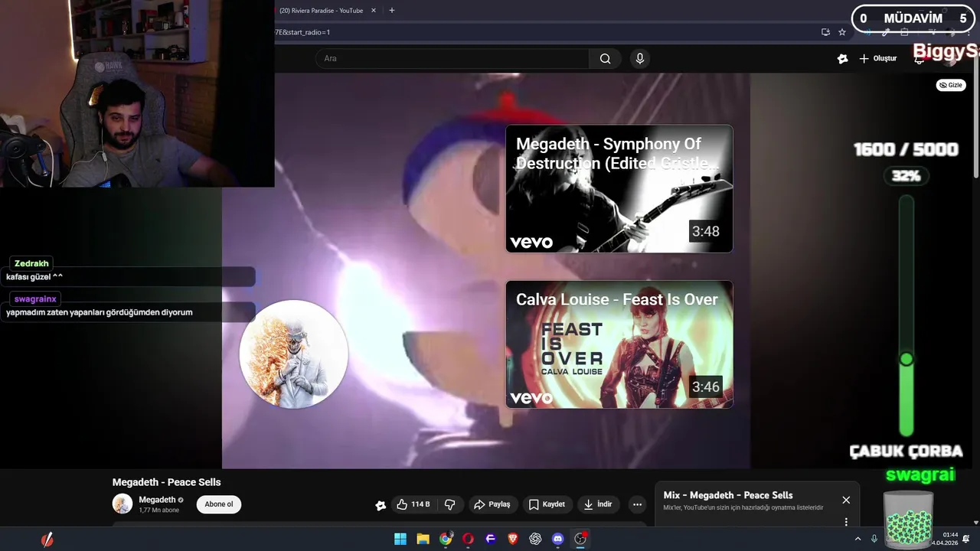Click the green goal progress slider knob
Viewport: 980px width, 551px height.
(906, 359)
